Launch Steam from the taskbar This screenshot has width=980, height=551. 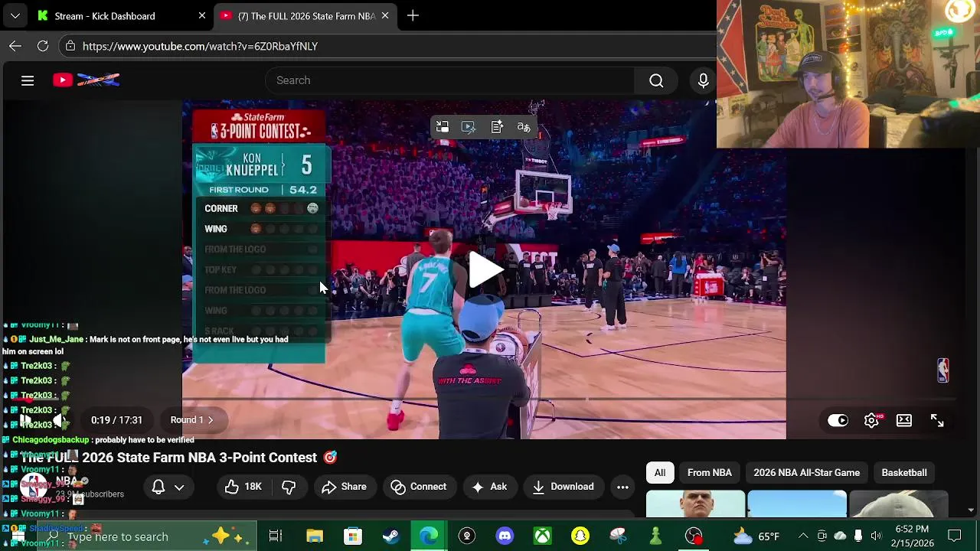click(390, 536)
